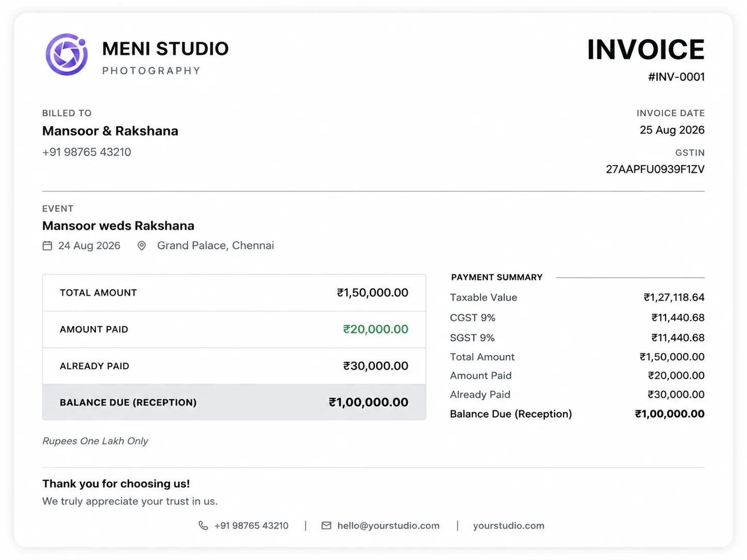747x560 pixels.
Task: Click Amount Paid label in payment summary
Action: pyautogui.click(x=481, y=375)
